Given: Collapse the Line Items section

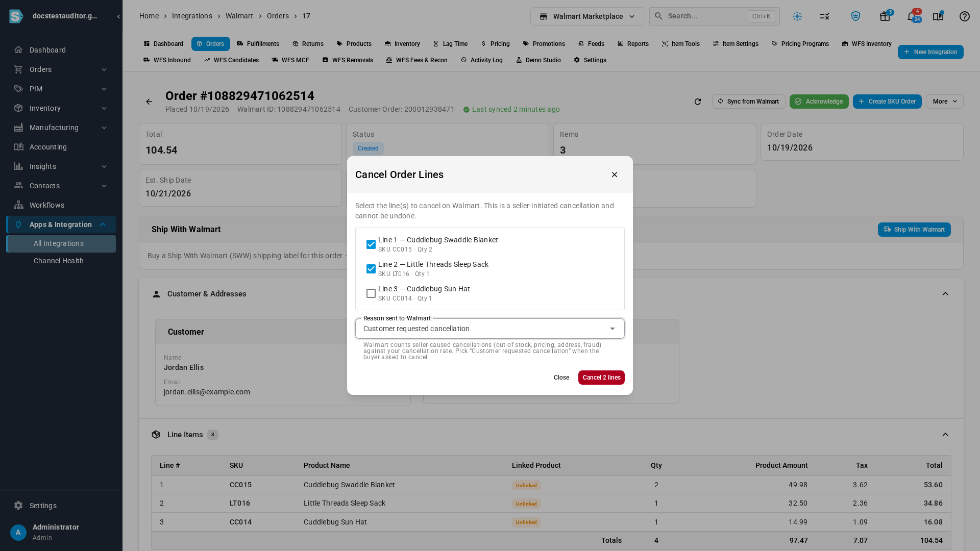Looking at the screenshot, I should (945, 435).
